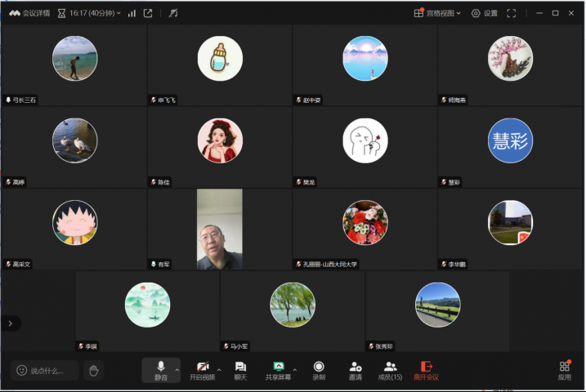Image resolution: width=586 pixels, height=392 pixels.
Task: Click the network signal strength icon
Action: coord(132,13)
